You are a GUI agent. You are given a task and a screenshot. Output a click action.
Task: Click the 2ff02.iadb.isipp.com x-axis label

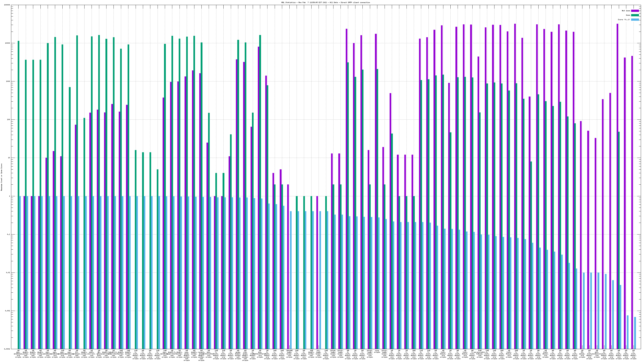(370, 354)
